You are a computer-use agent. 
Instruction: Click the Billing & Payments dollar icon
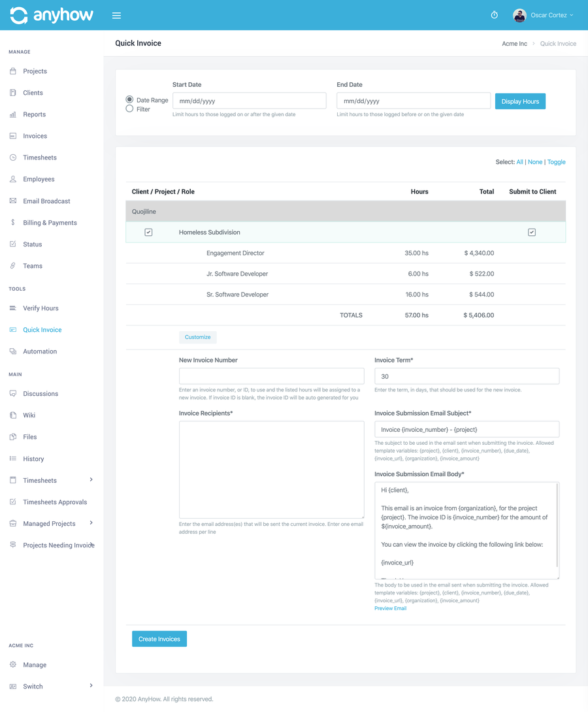coord(12,223)
